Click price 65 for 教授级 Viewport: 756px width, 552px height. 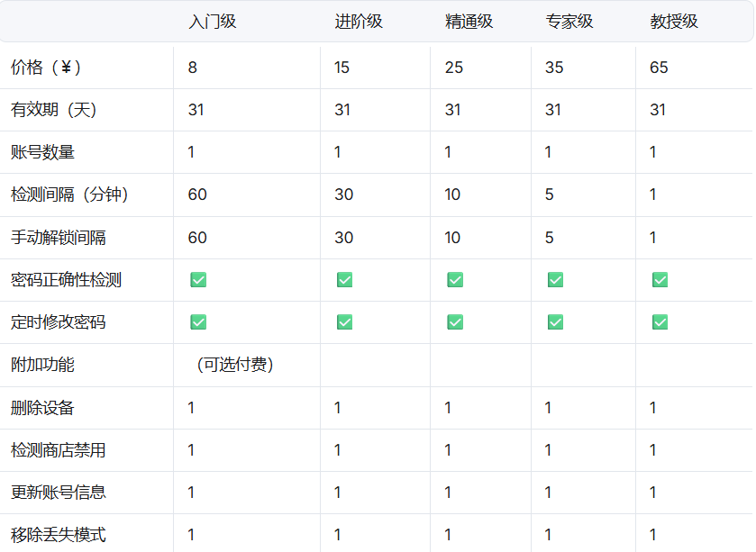click(659, 68)
